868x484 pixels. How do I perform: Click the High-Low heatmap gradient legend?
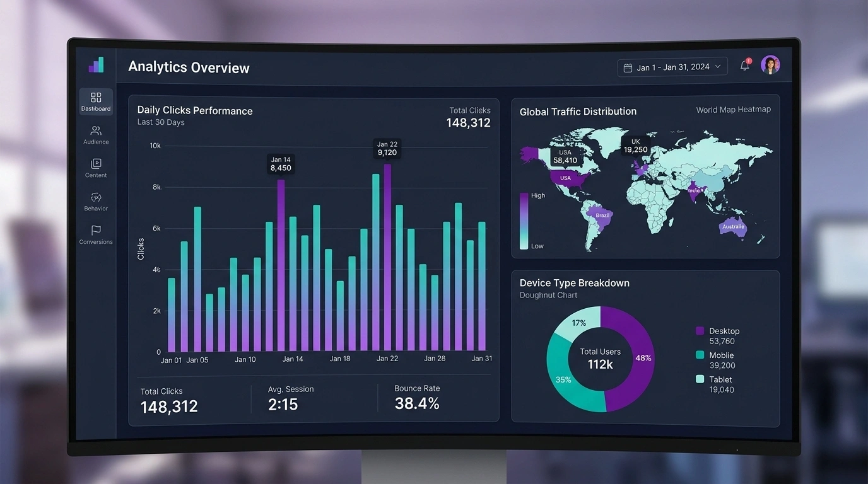pos(524,221)
